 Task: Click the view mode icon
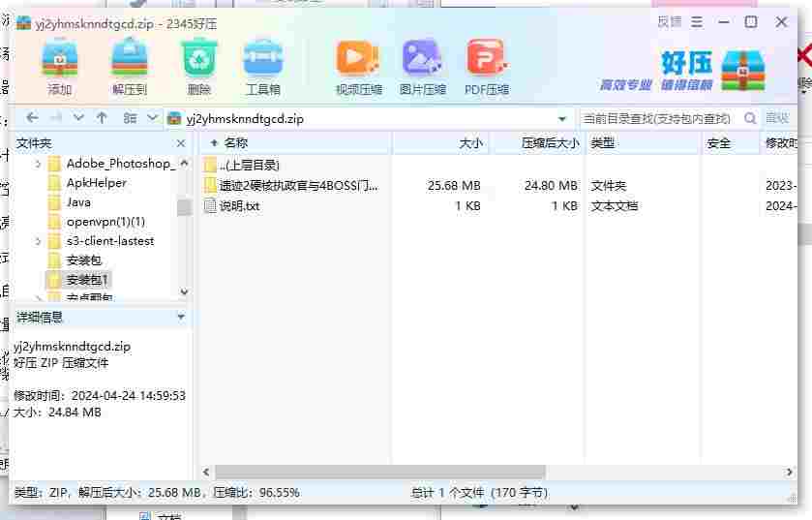(x=130, y=118)
